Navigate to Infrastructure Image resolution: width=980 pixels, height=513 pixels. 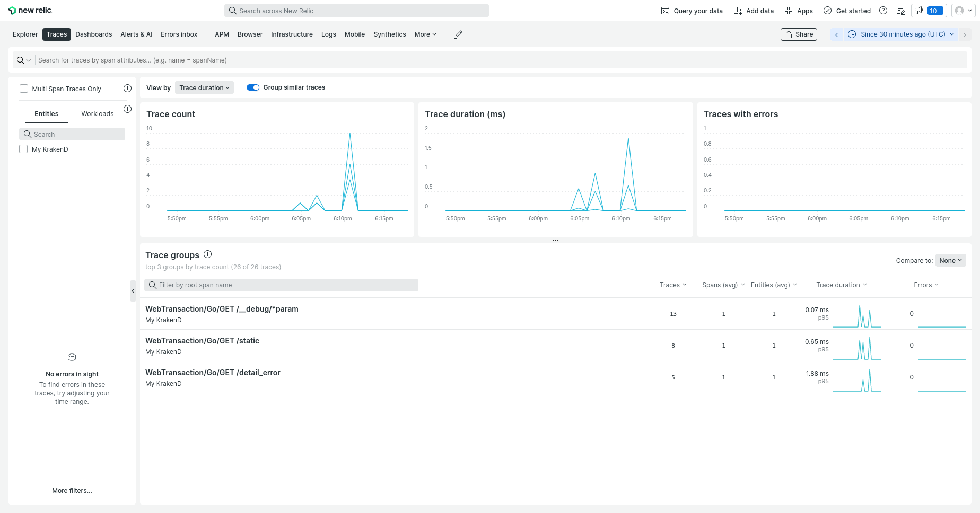pos(292,34)
